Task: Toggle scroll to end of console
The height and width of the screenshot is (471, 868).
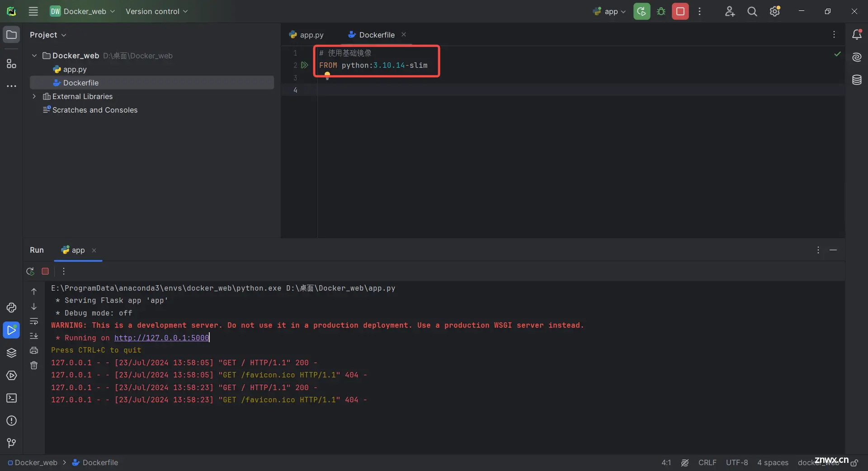Action: point(34,336)
